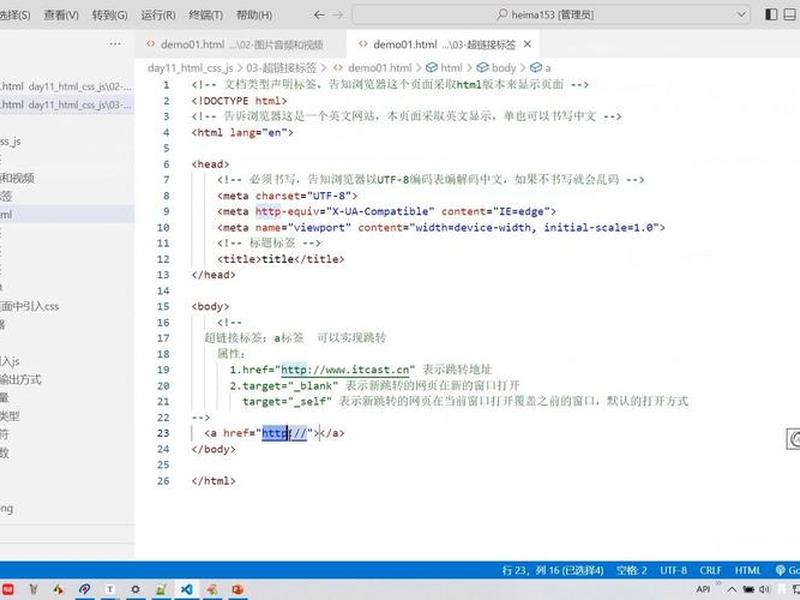Follow the http://www.itcast.cn link in comment

pyautogui.click(x=345, y=370)
